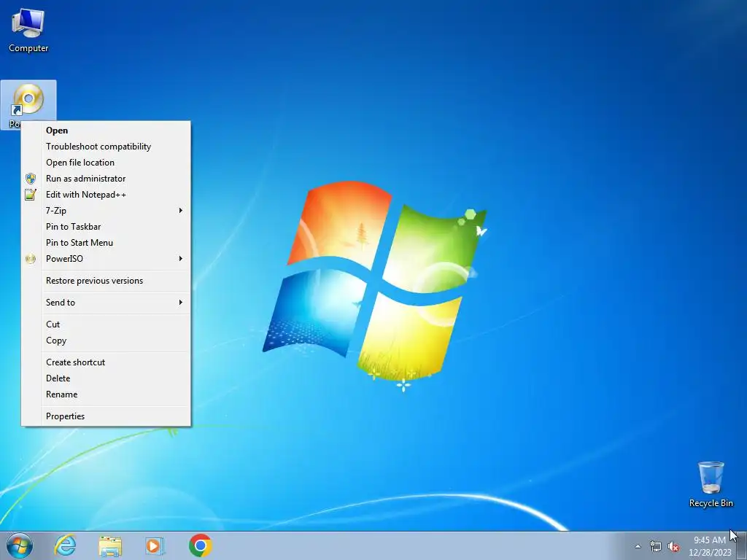Launch Windows Media Player from taskbar
747x560 pixels.
155,546
